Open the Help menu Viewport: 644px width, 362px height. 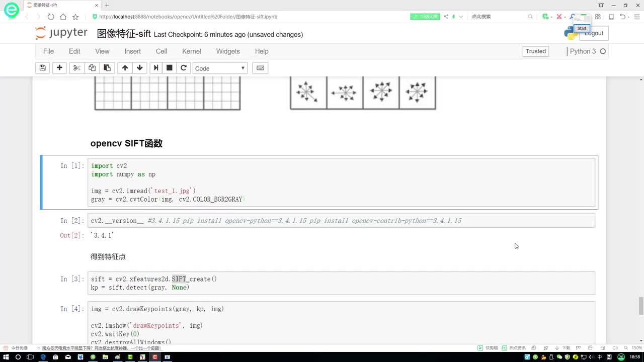(x=262, y=51)
